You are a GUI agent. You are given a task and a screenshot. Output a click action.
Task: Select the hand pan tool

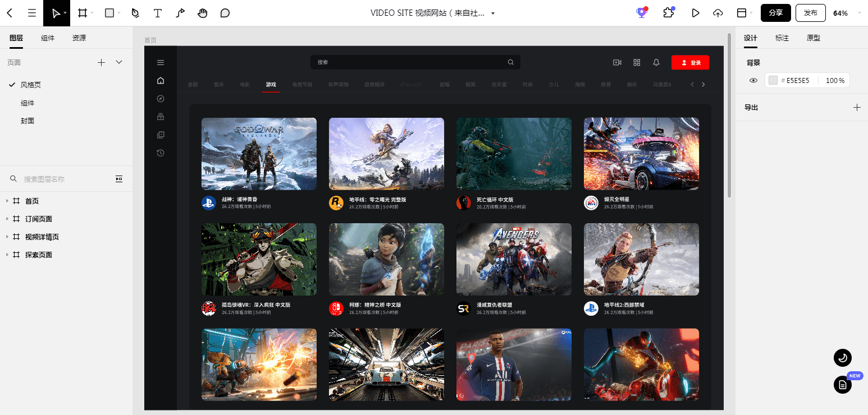pyautogui.click(x=203, y=13)
